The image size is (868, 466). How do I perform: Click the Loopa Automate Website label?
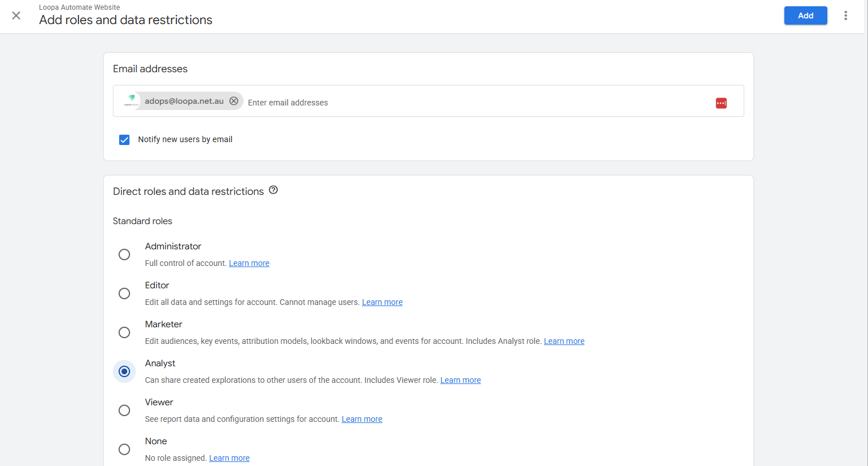point(80,7)
